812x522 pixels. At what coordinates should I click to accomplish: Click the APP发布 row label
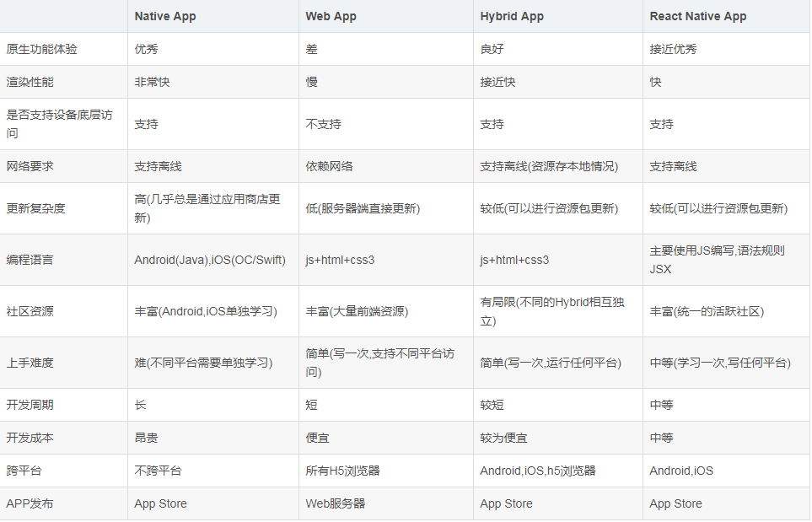tap(30, 503)
